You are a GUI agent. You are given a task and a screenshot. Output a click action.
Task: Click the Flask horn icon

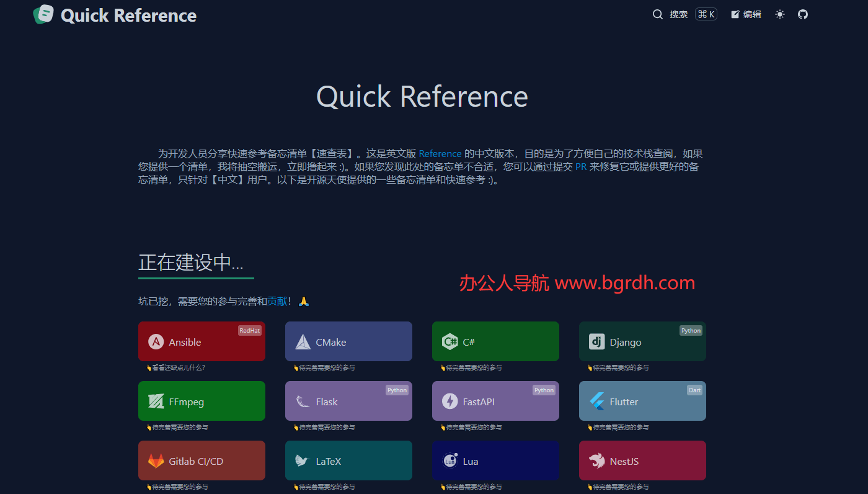tap(303, 402)
